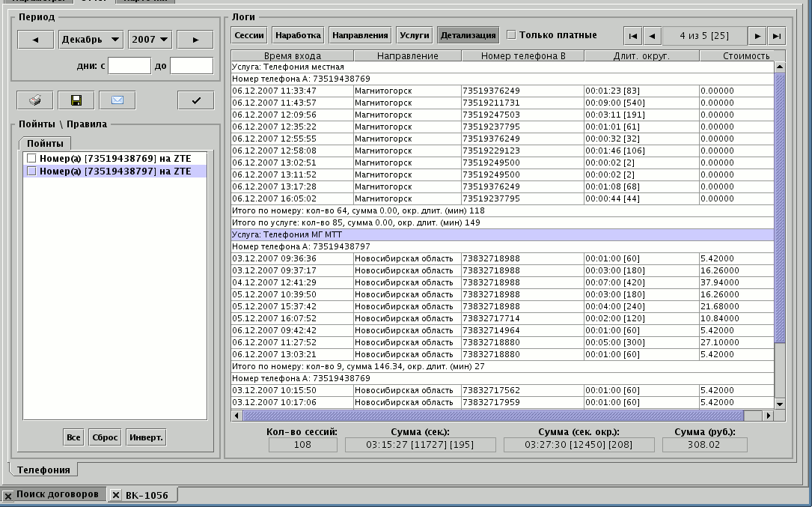Open the month dropdown showing Декабрь

91,40
